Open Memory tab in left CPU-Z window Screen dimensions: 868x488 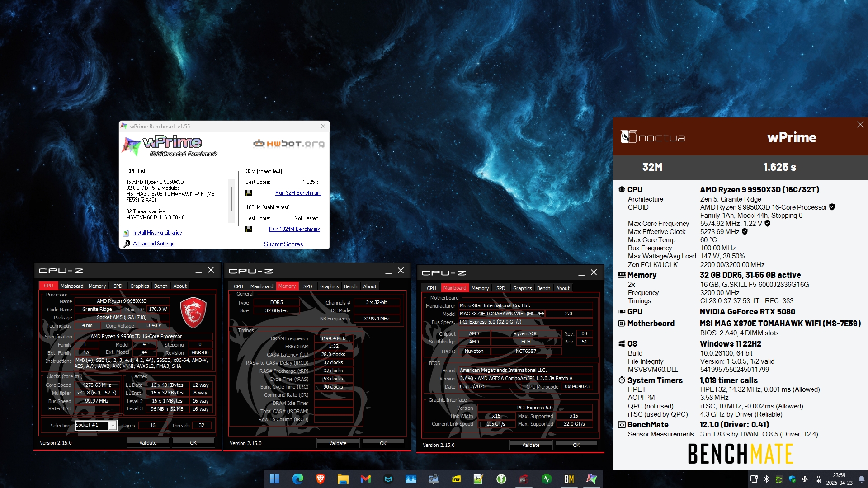(x=97, y=286)
